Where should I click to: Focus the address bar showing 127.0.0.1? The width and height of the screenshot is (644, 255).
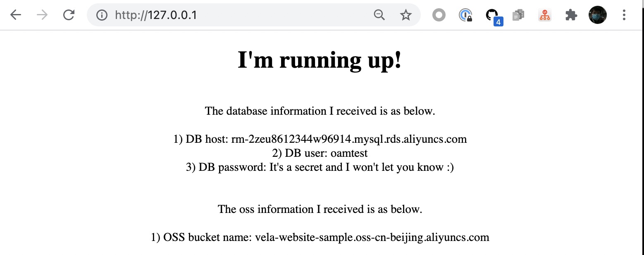(x=231, y=15)
